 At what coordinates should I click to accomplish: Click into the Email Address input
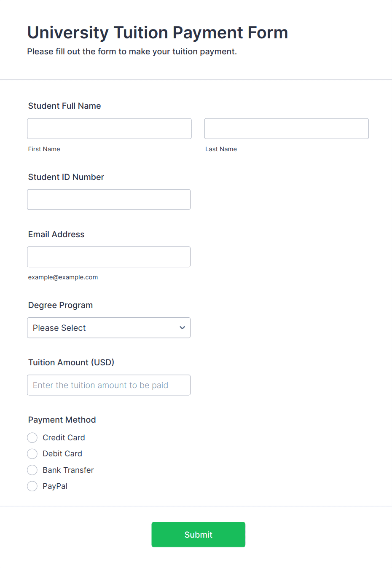click(x=109, y=257)
